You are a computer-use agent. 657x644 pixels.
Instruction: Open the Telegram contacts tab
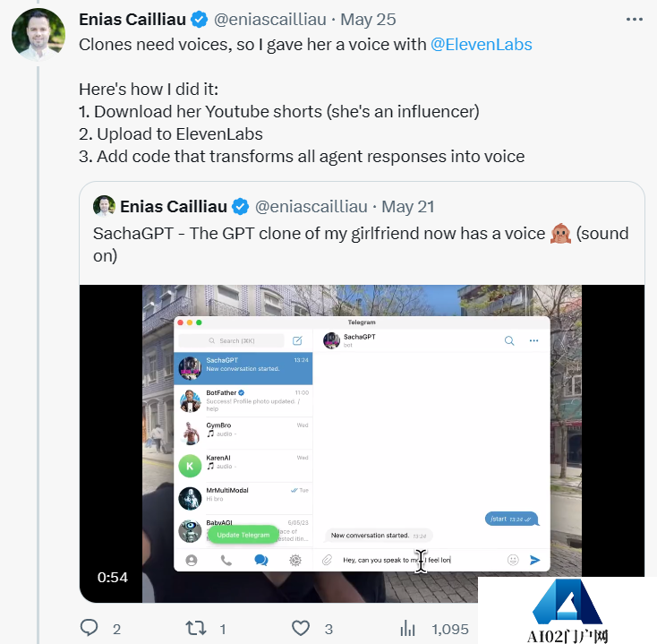[191, 560]
